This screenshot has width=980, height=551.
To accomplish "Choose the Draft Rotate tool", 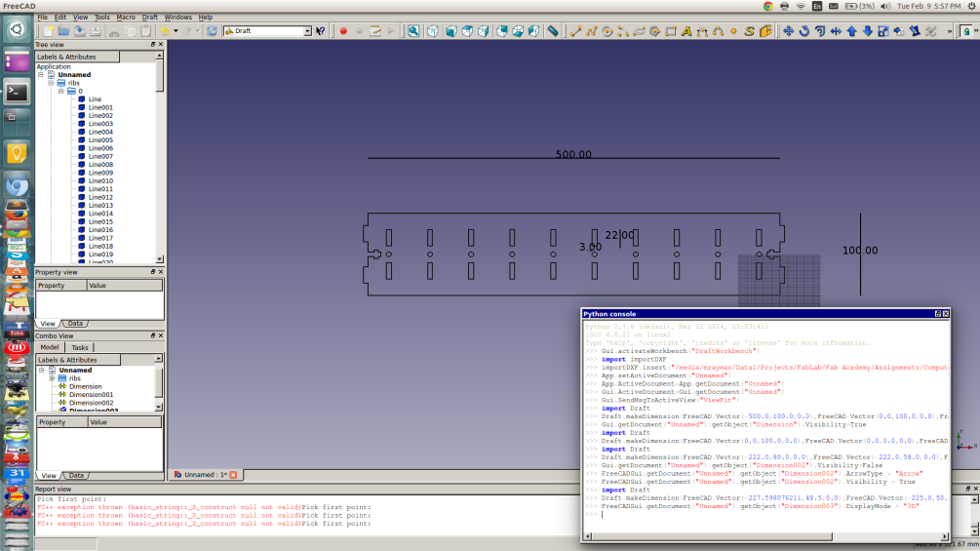I will point(804,31).
